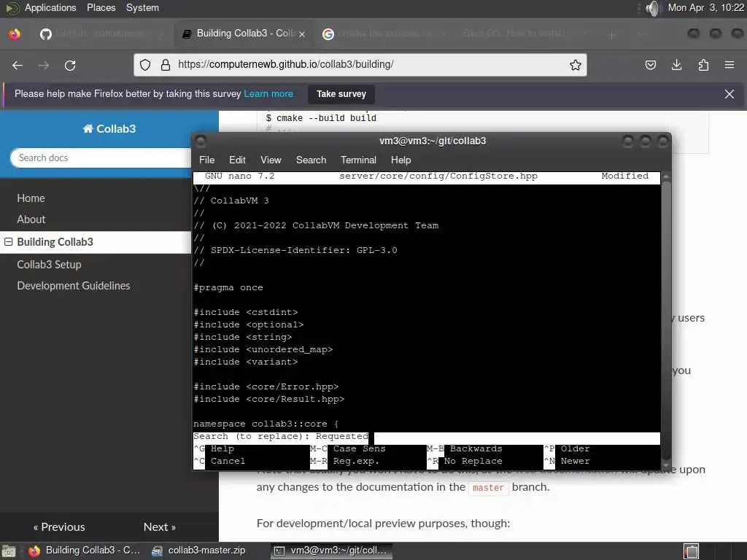Viewport: 747px width, 560px height.
Task: Open the Downloads panel
Action: [676, 65]
